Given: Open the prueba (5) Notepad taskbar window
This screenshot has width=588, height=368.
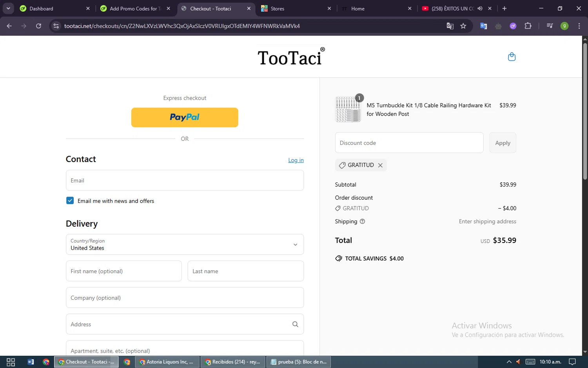Looking at the screenshot, I should (299, 362).
